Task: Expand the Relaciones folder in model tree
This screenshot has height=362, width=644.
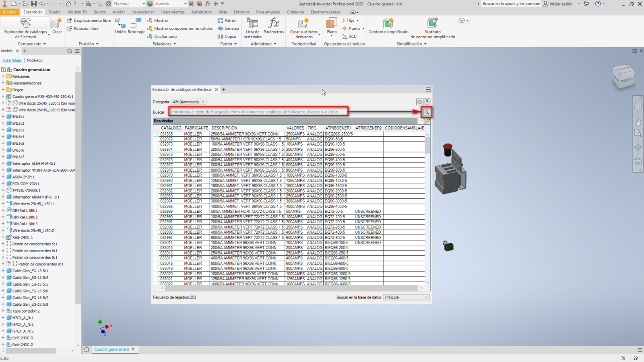Action: coord(3,76)
